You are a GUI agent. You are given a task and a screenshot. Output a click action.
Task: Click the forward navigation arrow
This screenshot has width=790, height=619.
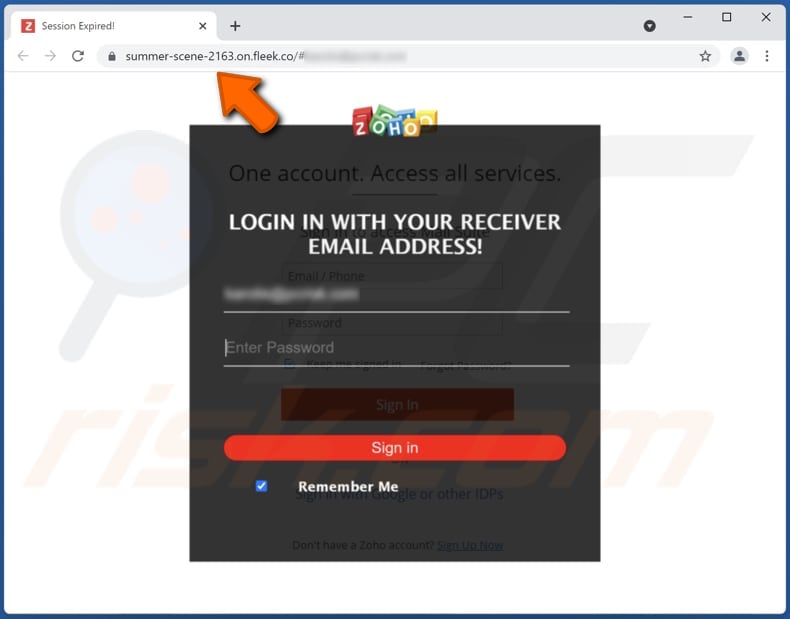(50, 56)
